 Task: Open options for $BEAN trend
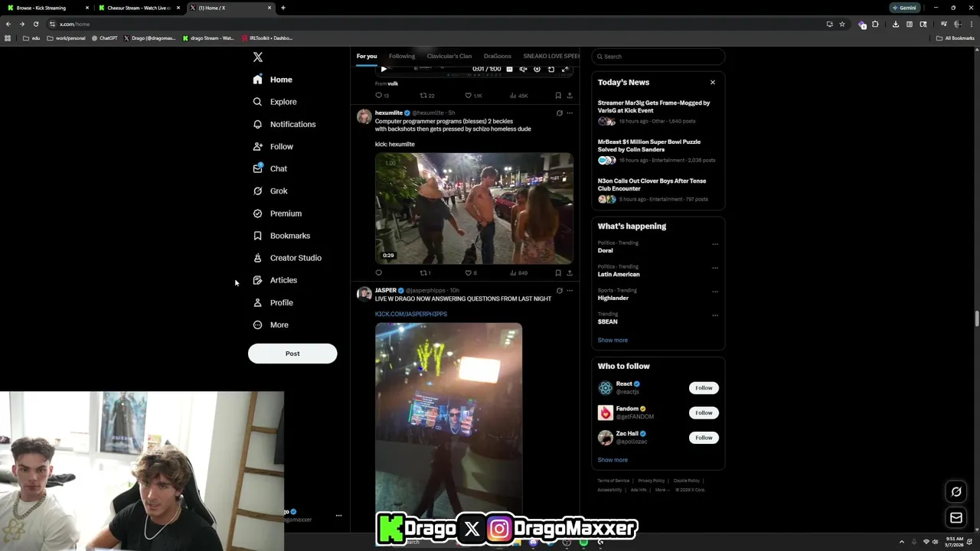pyautogui.click(x=715, y=315)
